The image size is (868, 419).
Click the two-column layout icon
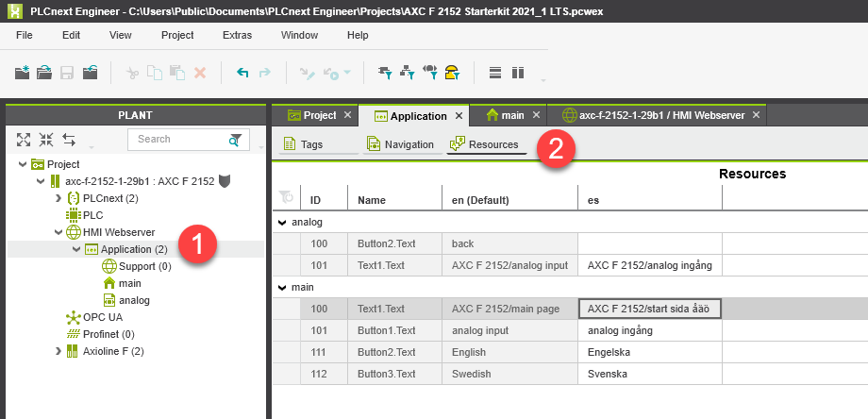518,73
